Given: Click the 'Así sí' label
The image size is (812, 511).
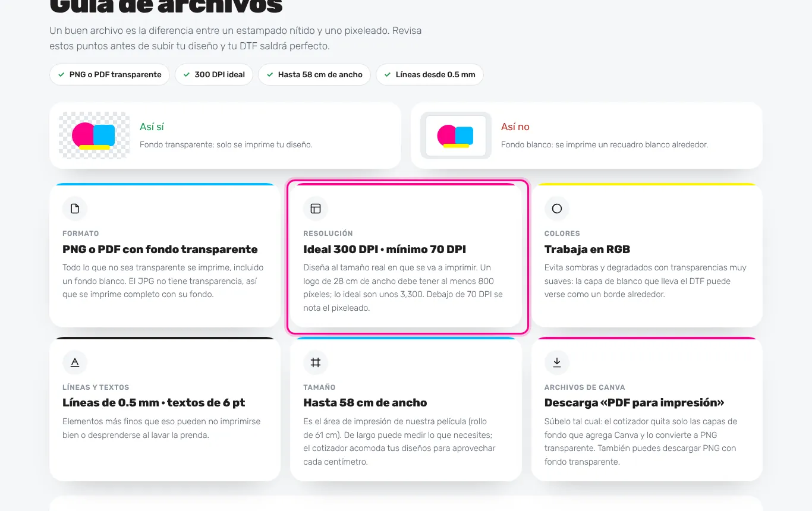Looking at the screenshot, I should click(x=152, y=127).
